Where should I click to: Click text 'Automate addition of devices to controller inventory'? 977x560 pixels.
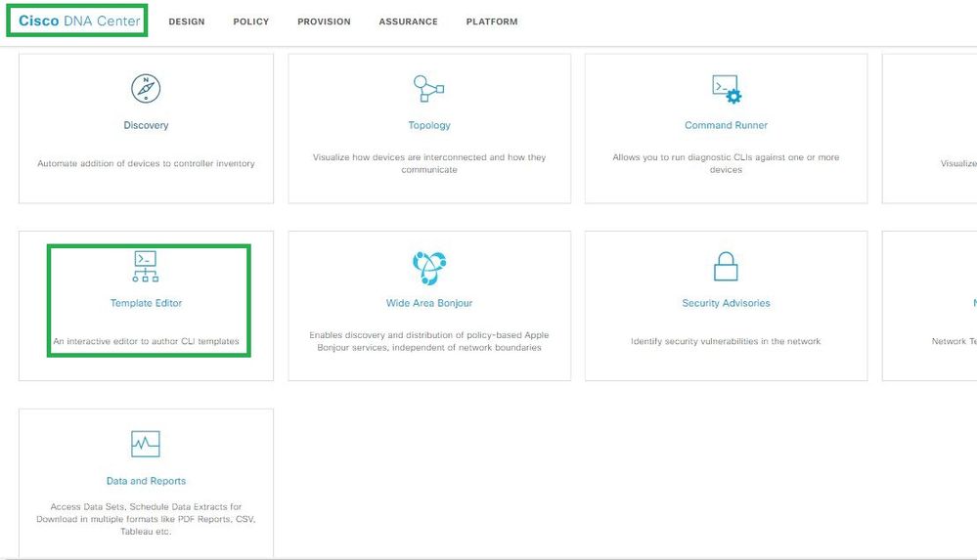146,163
